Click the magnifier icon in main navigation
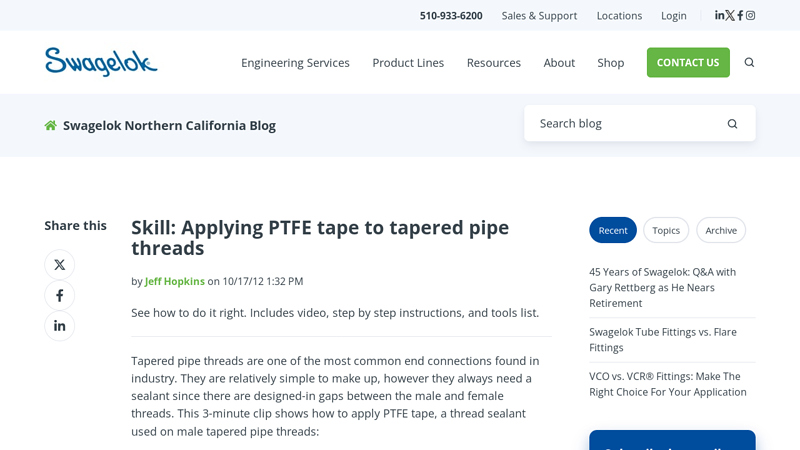Screen dimensions: 800x450 pyautogui.click(x=749, y=62)
